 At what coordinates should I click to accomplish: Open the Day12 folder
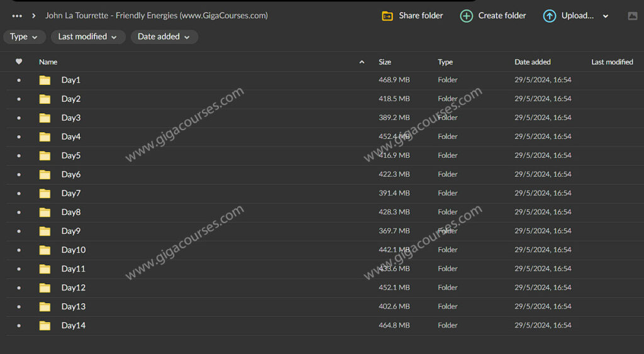[74, 287]
